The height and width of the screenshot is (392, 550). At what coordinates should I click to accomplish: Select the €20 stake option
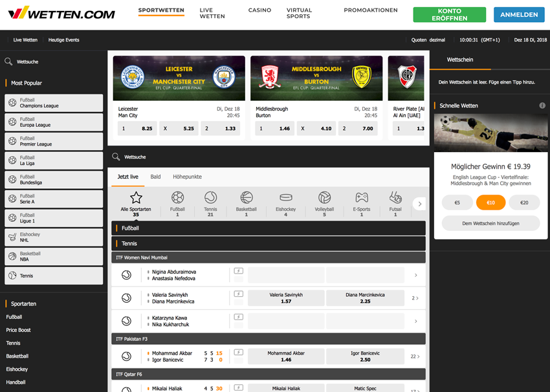524,202
